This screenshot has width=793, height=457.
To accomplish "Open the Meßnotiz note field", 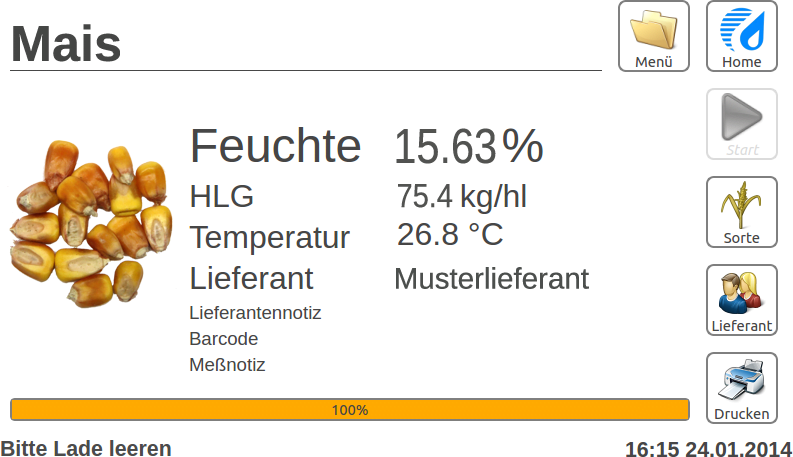I will 227,365.
